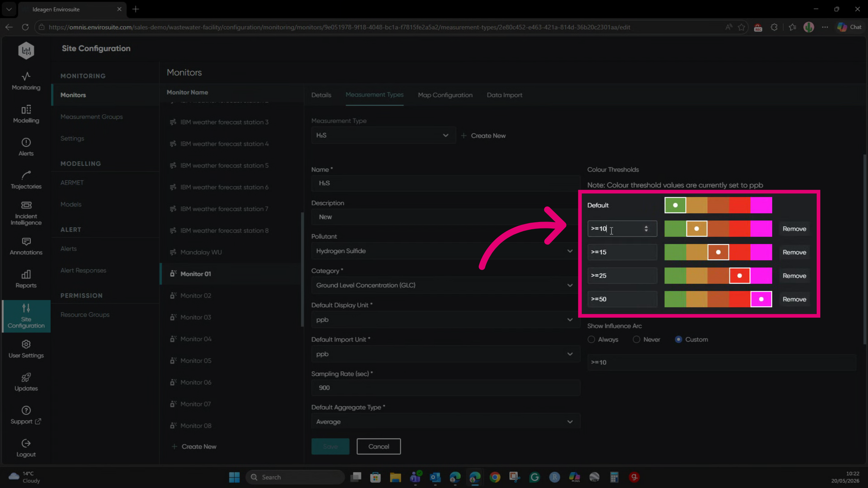Open browser extensions puzzle icon
The width and height of the screenshot is (868, 488).
point(774,27)
